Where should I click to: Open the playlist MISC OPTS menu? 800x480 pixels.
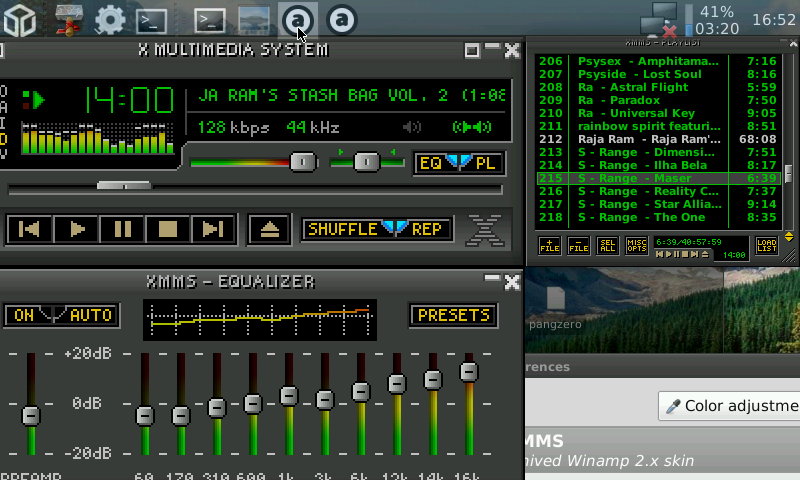pos(636,245)
